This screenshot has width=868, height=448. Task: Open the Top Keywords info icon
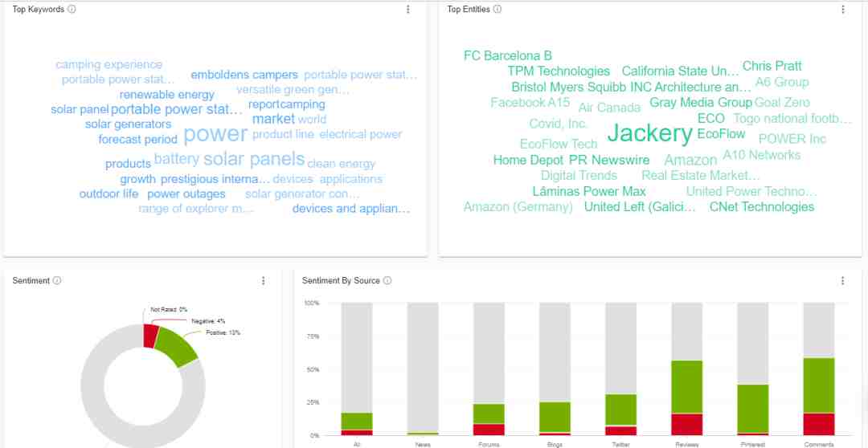pos(72,10)
